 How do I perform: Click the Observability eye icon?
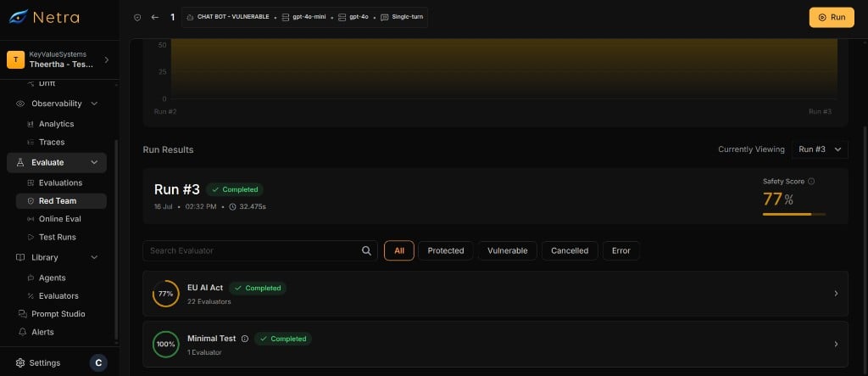pyautogui.click(x=20, y=104)
